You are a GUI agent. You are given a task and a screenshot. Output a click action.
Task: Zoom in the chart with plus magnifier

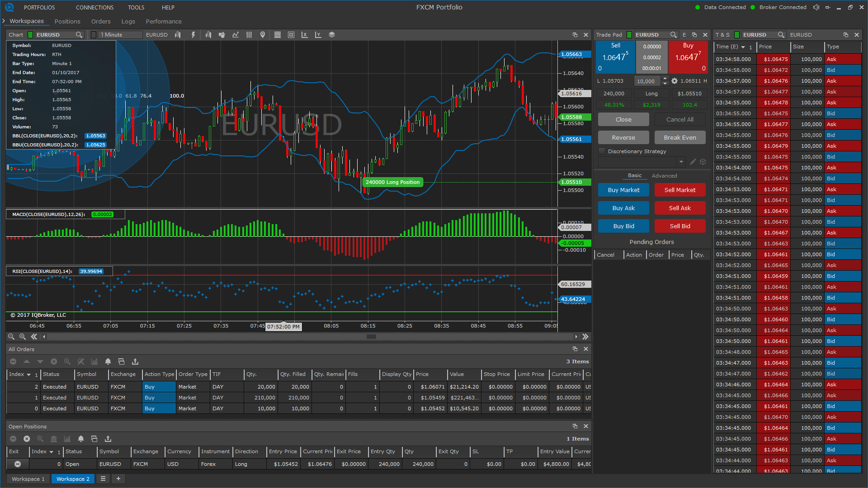tap(23, 337)
